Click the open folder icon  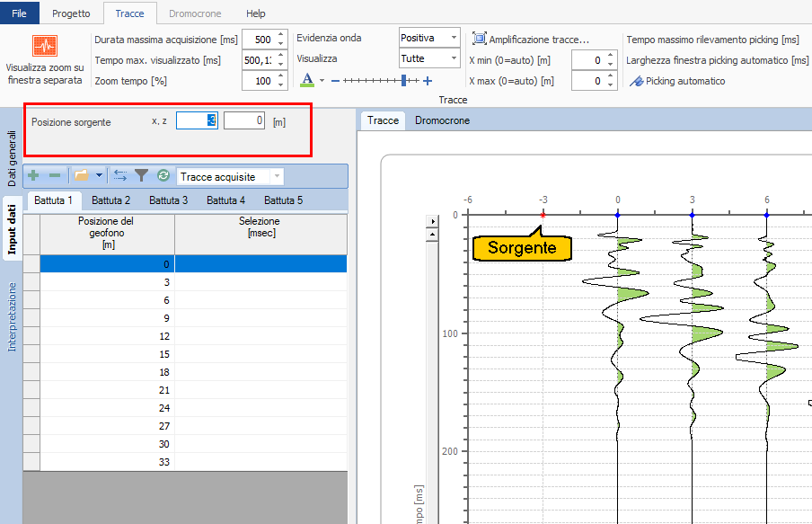pos(82,175)
